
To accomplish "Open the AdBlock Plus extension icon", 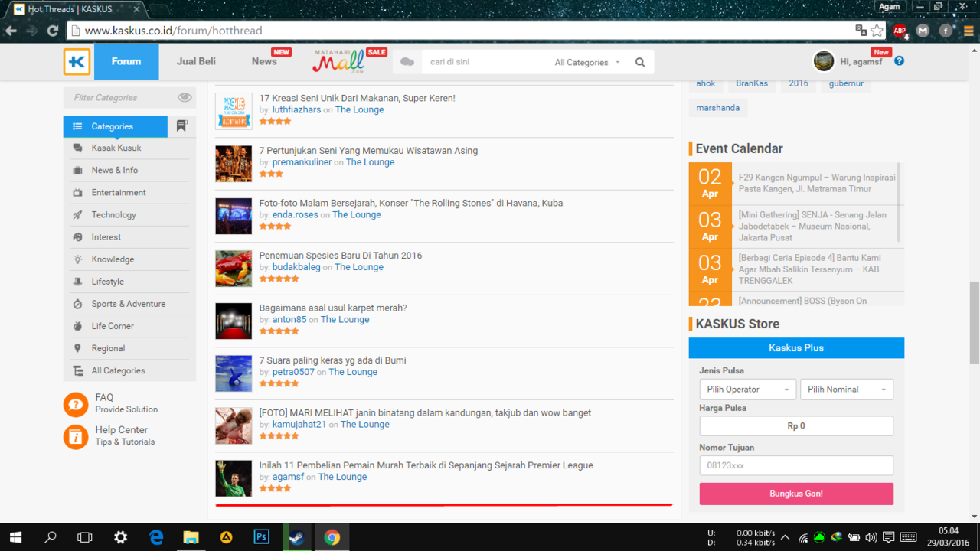I will click(x=900, y=31).
